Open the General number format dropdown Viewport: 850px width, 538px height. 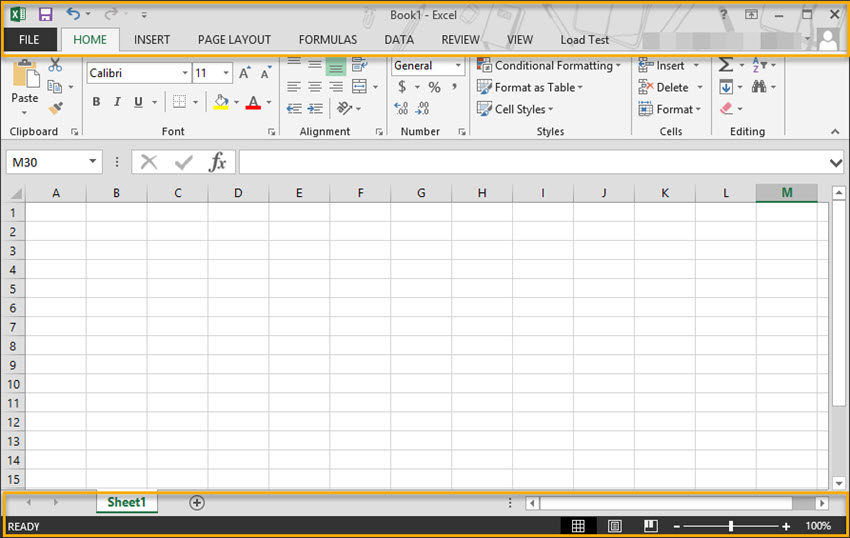point(458,66)
